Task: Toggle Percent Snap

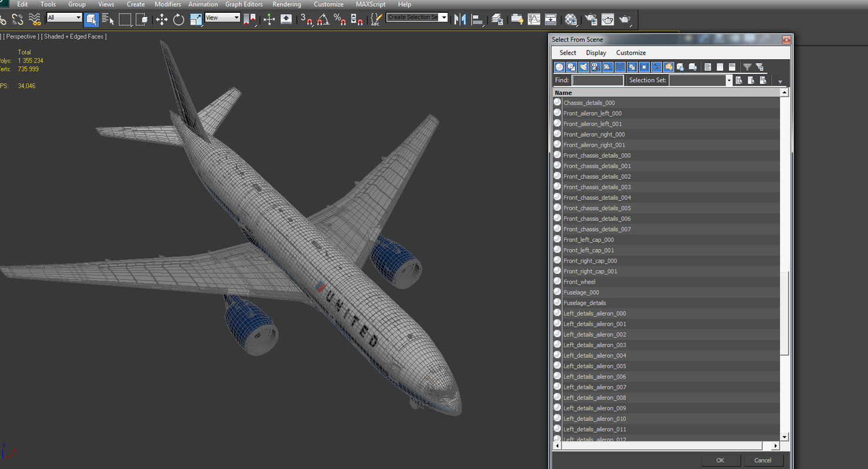Action: (340, 19)
